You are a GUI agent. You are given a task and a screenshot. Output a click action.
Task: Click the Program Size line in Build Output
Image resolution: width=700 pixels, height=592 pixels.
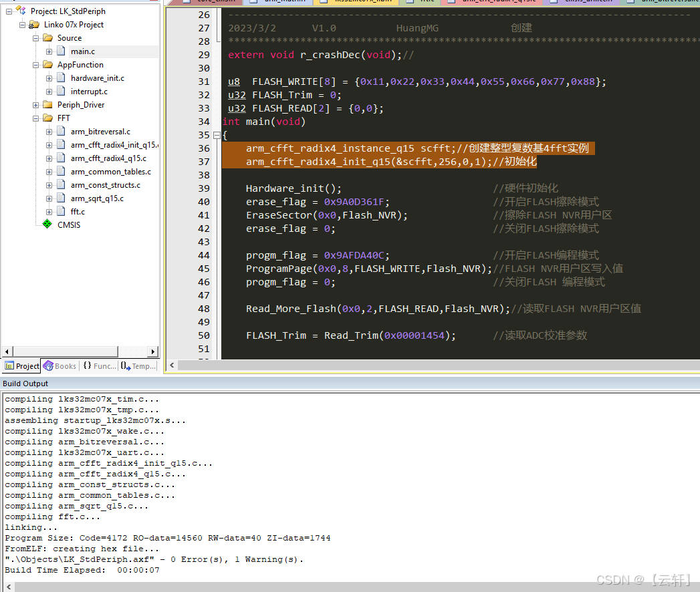[168, 538]
